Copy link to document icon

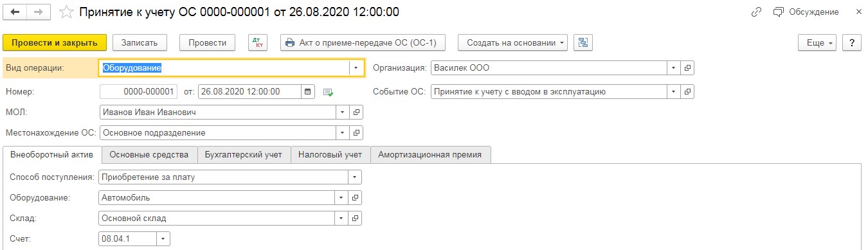tap(756, 12)
